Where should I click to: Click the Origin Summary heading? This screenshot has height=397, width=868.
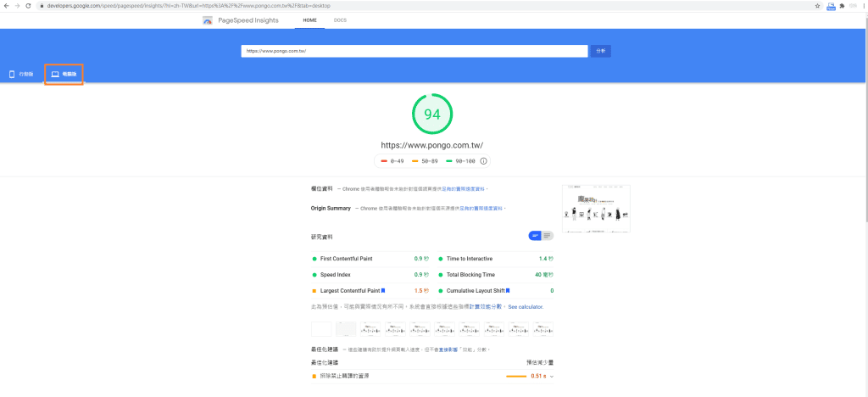(331, 208)
